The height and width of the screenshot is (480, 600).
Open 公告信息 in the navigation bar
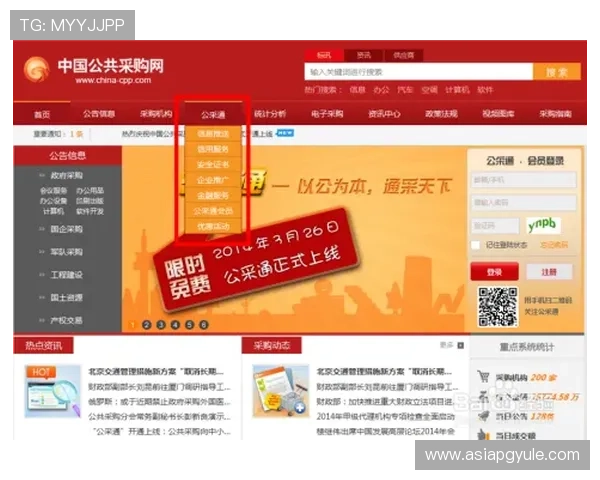click(99, 114)
